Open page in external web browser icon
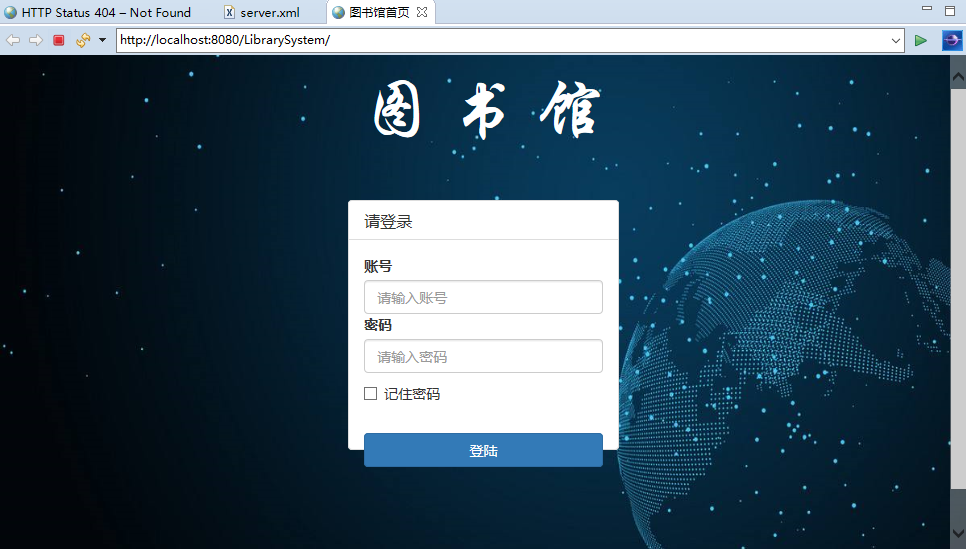 pos(951,41)
